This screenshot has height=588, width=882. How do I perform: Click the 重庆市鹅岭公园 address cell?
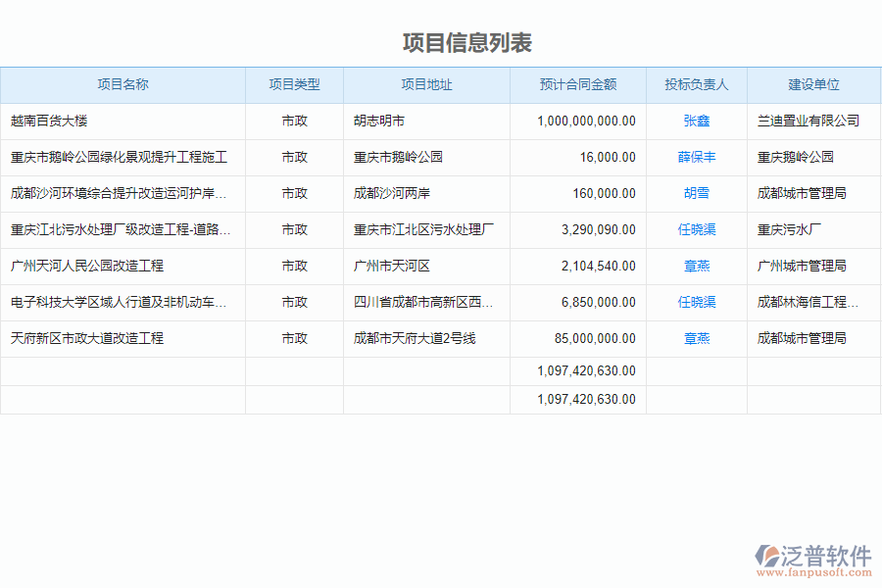tap(396, 157)
